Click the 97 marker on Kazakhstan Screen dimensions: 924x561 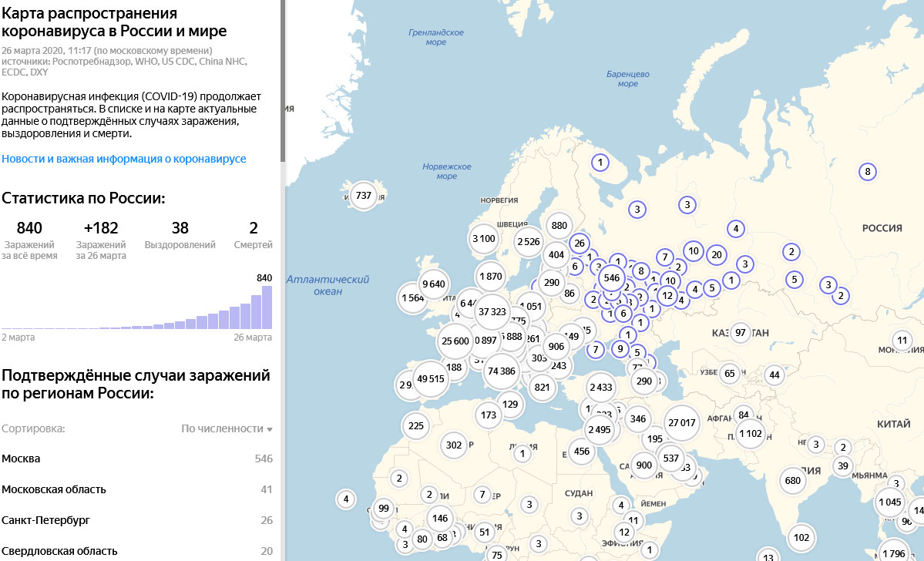click(x=741, y=333)
